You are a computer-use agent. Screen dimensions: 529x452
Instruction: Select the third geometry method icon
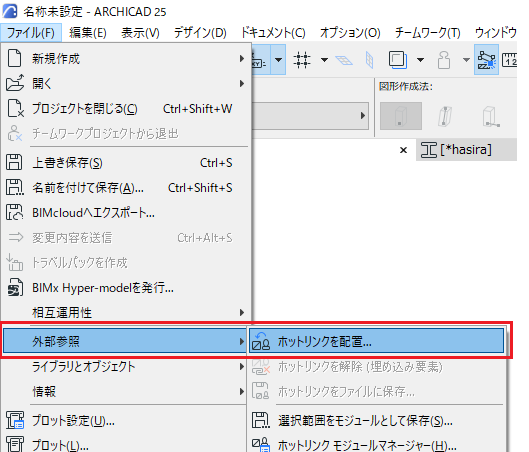pos(491,117)
